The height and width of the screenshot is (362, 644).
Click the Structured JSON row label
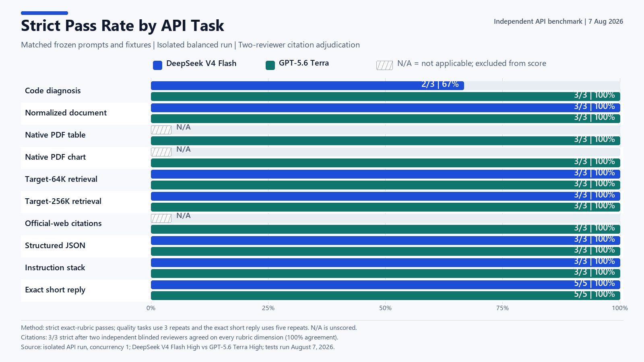coord(55,245)
